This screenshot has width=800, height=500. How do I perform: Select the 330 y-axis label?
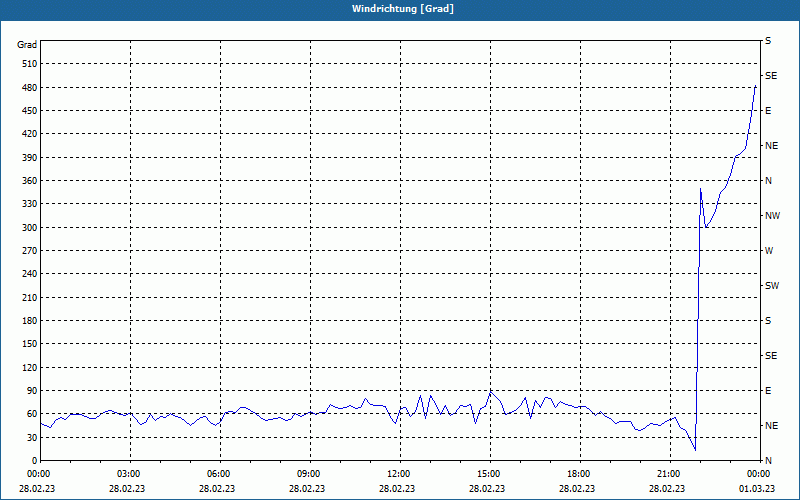pos(30,204)
